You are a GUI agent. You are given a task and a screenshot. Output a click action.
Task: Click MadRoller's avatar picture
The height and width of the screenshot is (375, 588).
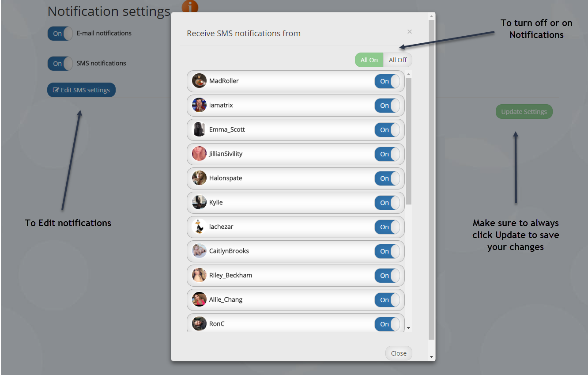(x=200, y=81)
